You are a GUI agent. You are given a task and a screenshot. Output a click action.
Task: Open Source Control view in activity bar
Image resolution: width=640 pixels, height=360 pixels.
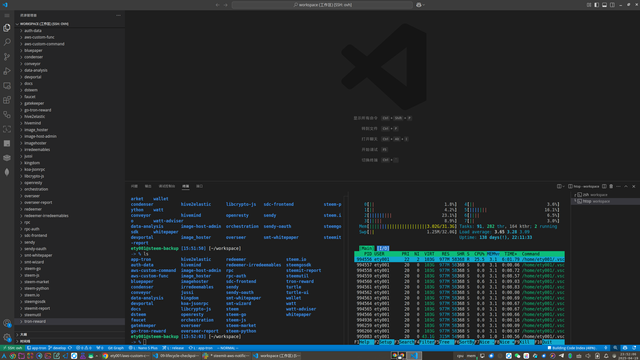(7, 57)
